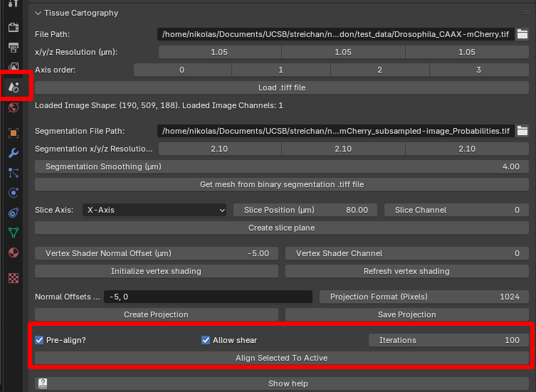Image resolution: width=536 pixels, height=392 pixels.
Task: Click Vertex Shader Normal Offset field
Action: click(156, 253)
